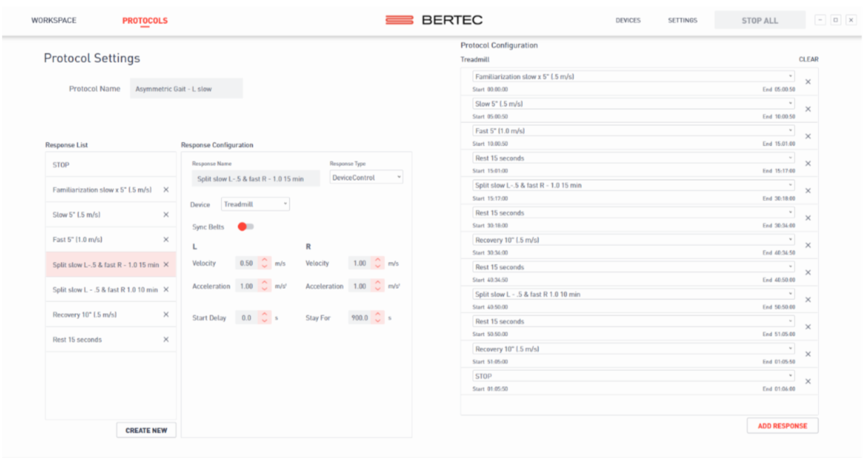Click the CREATE NEW button
The width and height of the screenshot is (868, 458).
(x=146, y=430)
